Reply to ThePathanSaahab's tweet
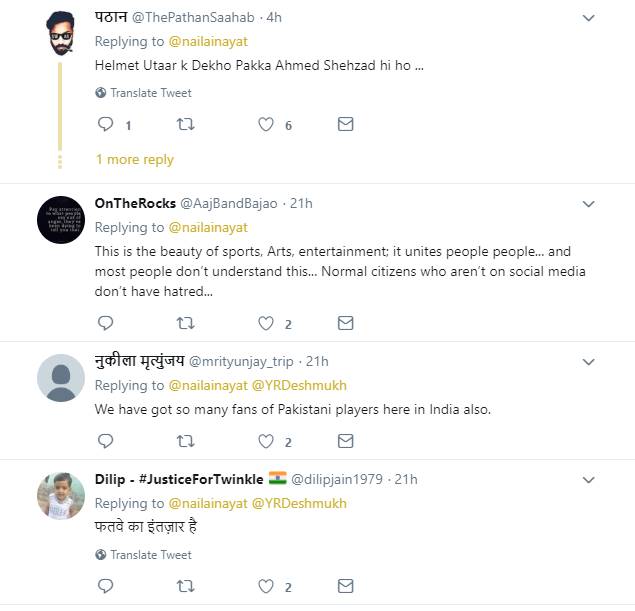Image resolution: width=635 pixels, height=611 pixels. point(105,125)
